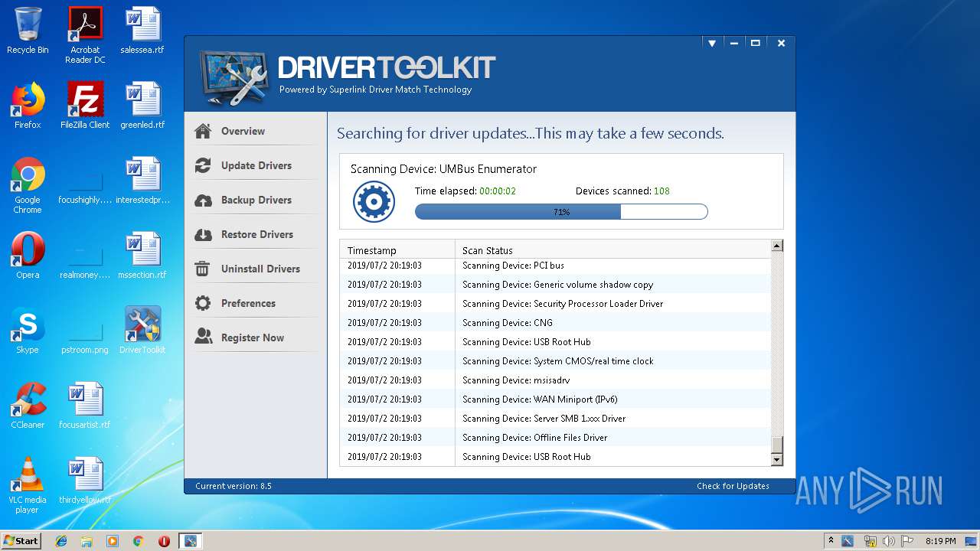This screenshot has width=980, height=551.
Task: Select the DriverToolkit desktop shortcut
Action: [142, 331]
